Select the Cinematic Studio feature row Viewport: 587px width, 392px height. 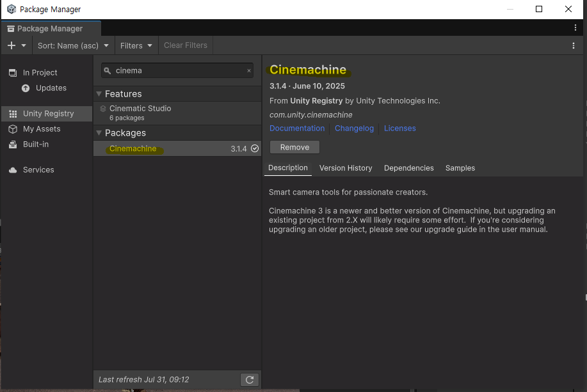(177, 113)
